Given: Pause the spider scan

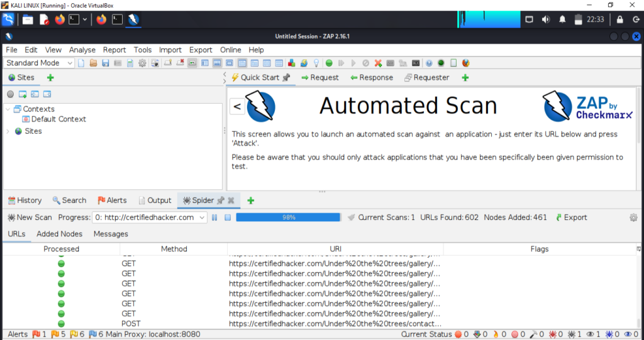Looking at the screenshot, I should click(x=214, y=217).
